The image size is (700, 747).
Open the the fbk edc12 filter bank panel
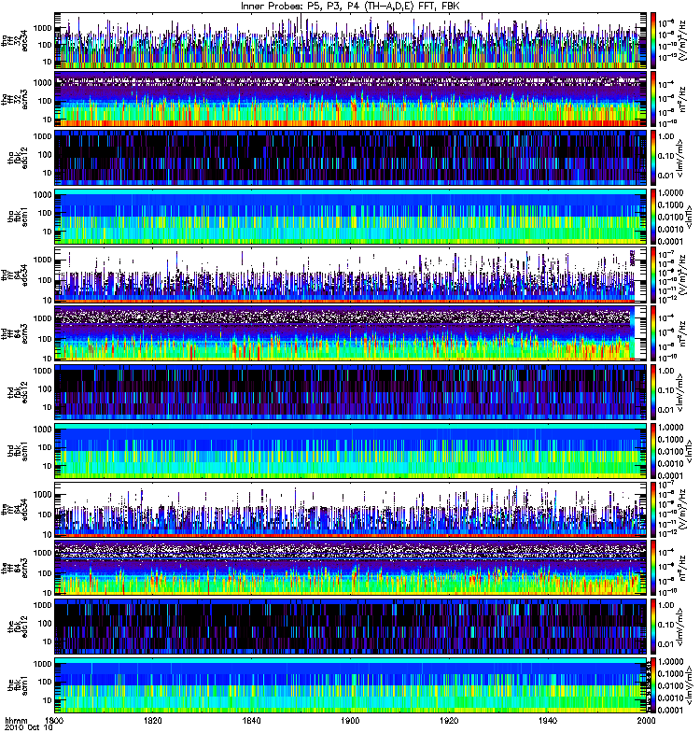tap(351, 627)
